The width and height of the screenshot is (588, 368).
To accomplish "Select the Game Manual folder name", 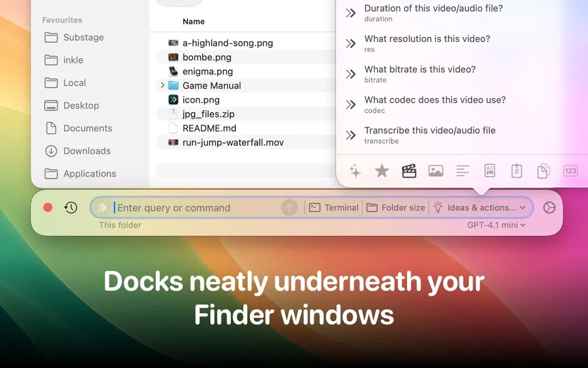I will 212,86.
